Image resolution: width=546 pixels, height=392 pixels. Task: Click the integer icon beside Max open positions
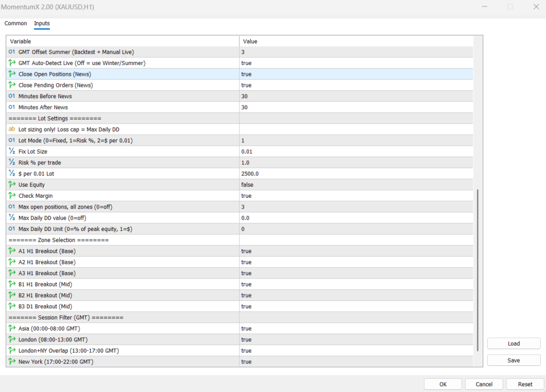coord(12,207)
